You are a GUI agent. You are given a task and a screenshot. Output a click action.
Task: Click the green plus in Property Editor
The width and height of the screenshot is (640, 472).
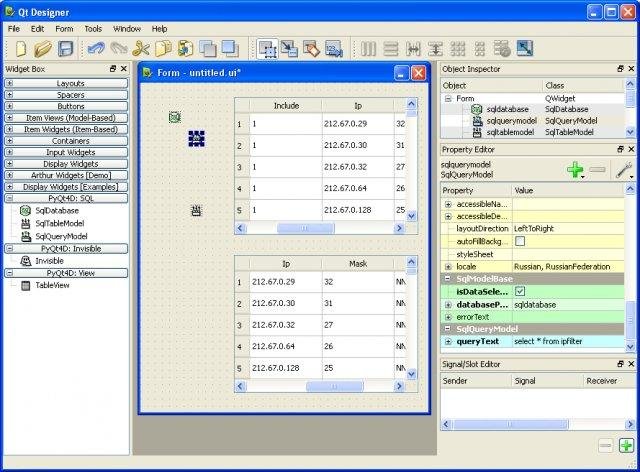[575, 169]
